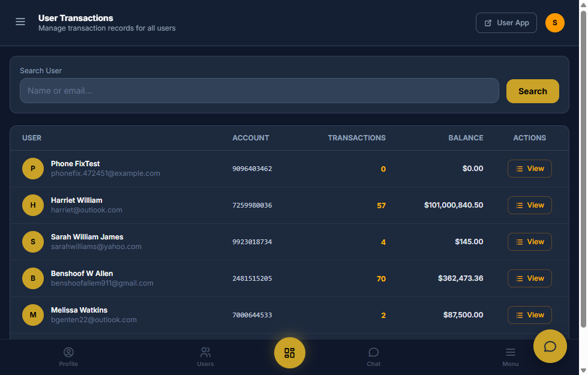Click the page vertical scrollbar
Screen dimensions: 588x375
pos(583,169)
